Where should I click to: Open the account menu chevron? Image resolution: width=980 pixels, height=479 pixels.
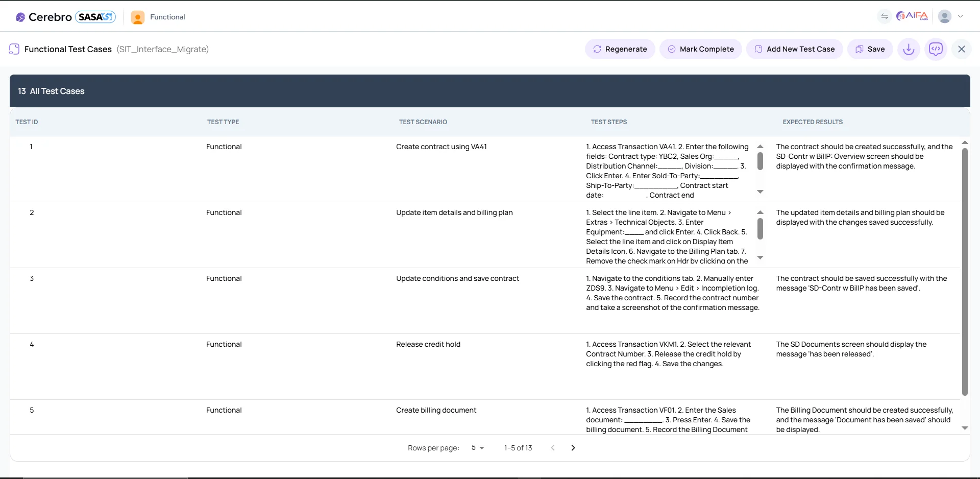962,16
